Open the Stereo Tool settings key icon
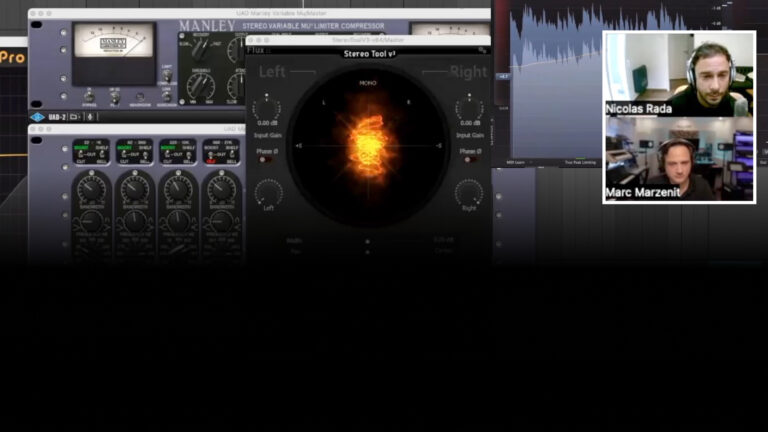 [482, 50]
